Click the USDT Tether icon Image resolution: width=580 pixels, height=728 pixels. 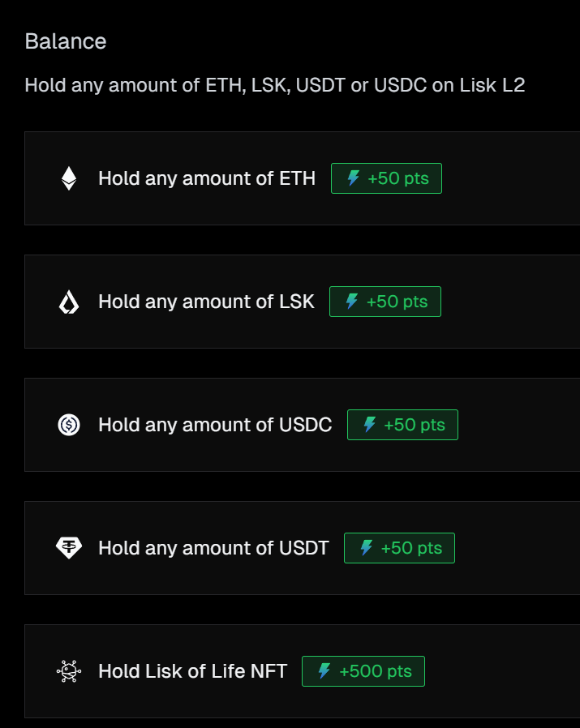(69, 548)
